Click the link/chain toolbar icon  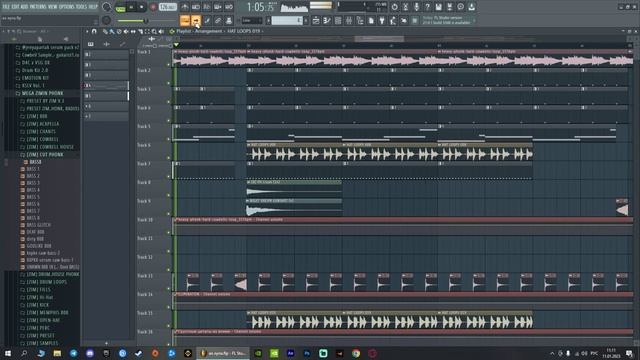pos(218,20)
